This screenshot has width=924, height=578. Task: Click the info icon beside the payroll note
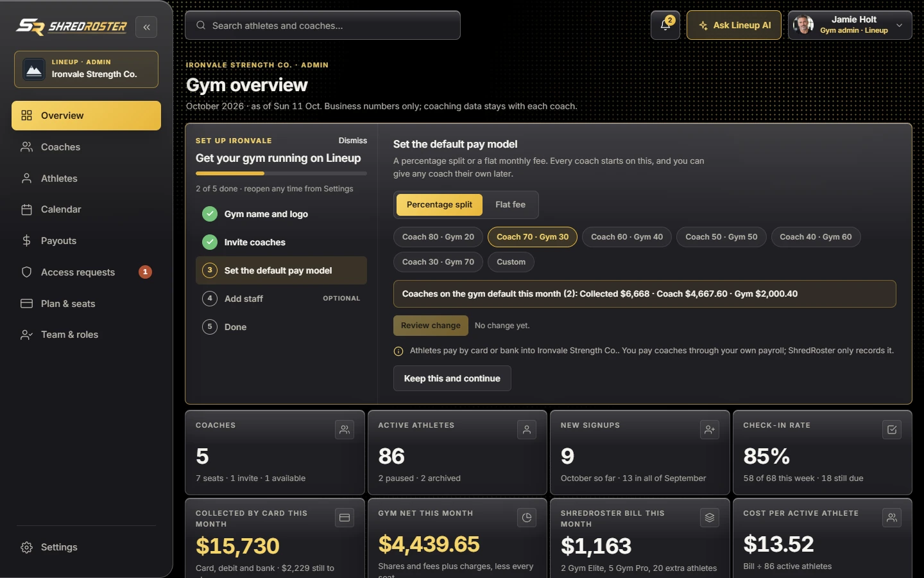tap(398, 351)
